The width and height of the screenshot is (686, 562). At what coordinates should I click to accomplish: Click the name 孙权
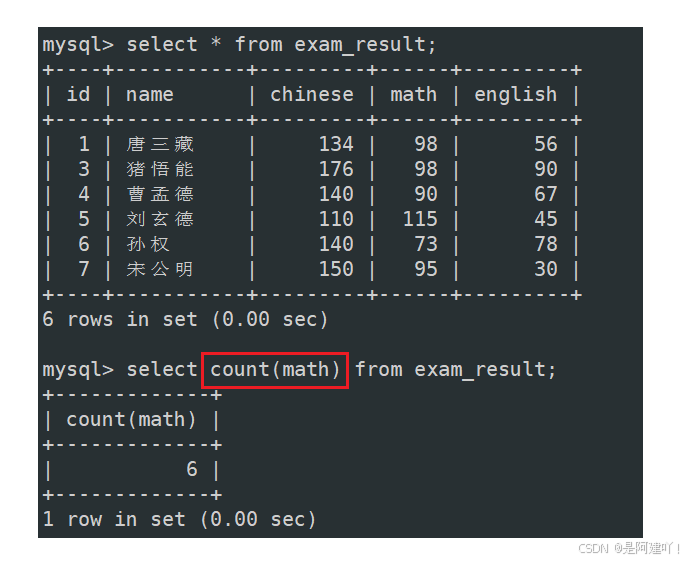148,244
